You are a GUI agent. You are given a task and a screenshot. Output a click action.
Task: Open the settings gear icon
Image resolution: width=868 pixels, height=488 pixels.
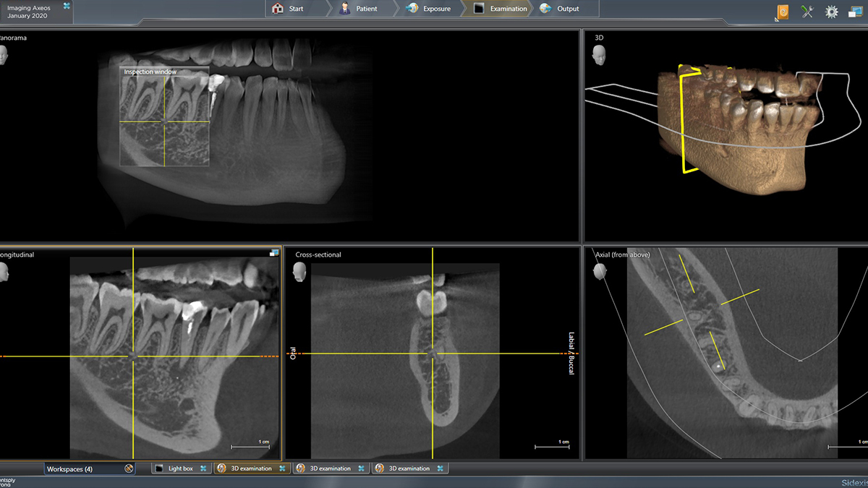pyautogui.click(x=831, y=11)
